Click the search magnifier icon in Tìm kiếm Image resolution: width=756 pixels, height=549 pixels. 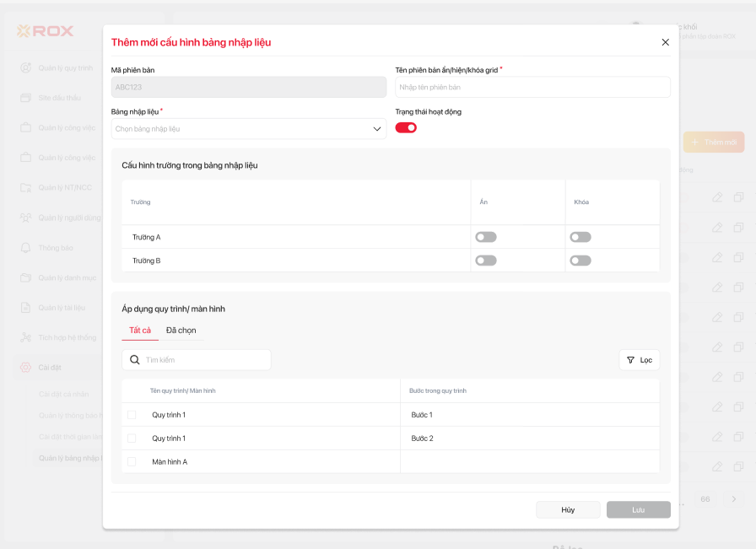pyautogui.click(x=135, y=360)
